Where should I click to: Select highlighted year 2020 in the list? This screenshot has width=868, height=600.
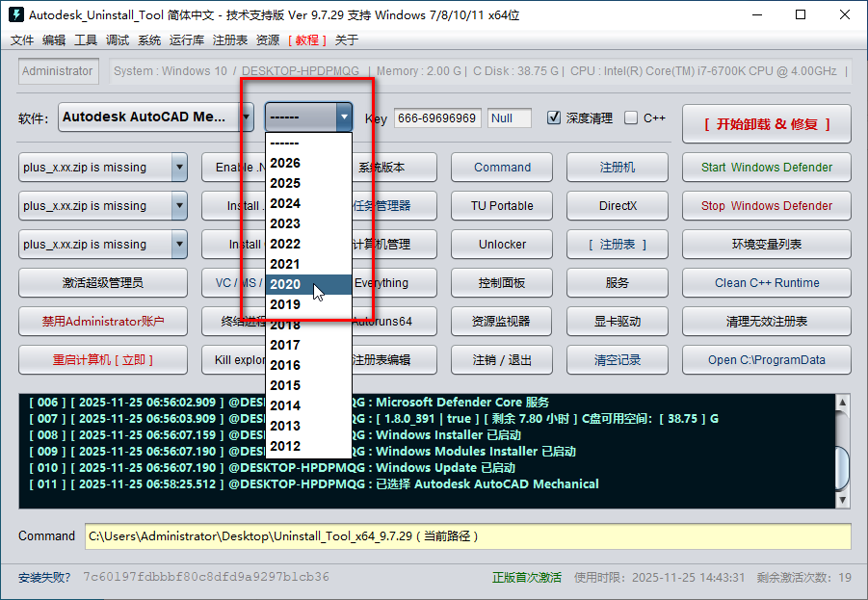[308, 284]
